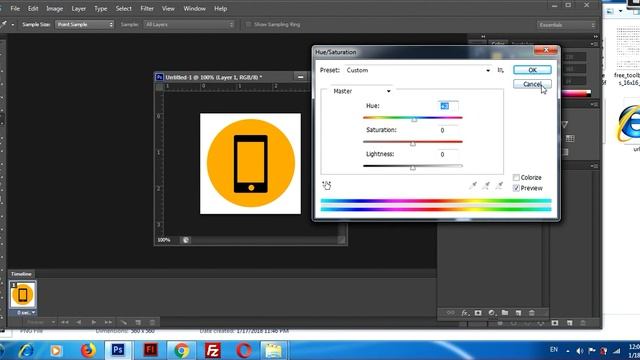The height and width of the screenshot is (360, 640).
Task: Open the Select menu
Action: [x=123, y=9]
